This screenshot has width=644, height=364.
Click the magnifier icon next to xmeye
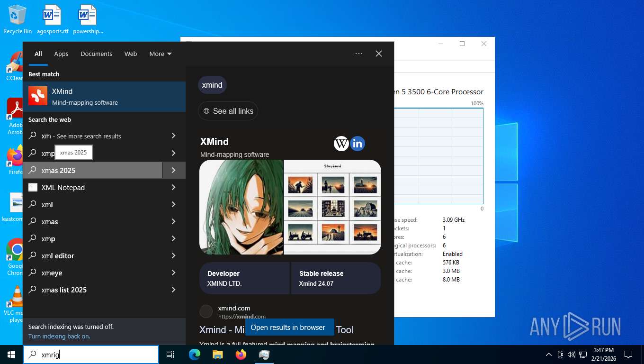[33, 273]
